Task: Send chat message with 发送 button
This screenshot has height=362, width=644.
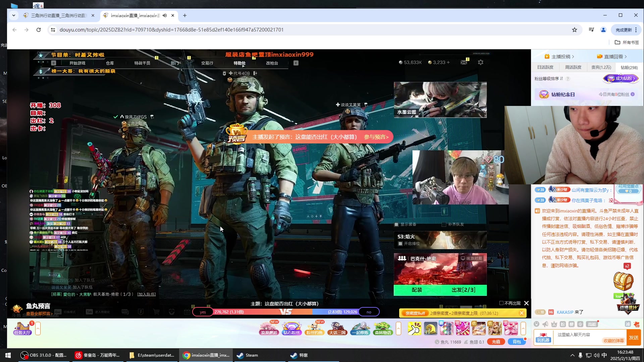Action: click(x=634, y=338)
